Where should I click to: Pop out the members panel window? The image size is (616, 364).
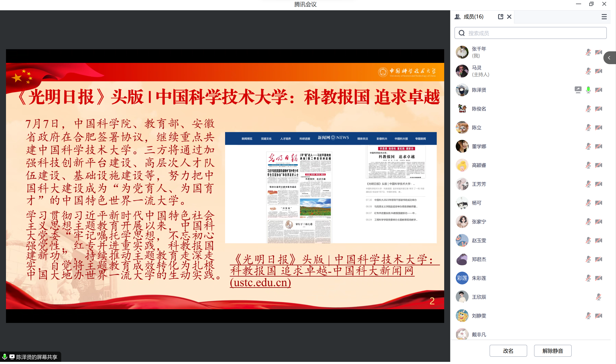click(500, 17)
